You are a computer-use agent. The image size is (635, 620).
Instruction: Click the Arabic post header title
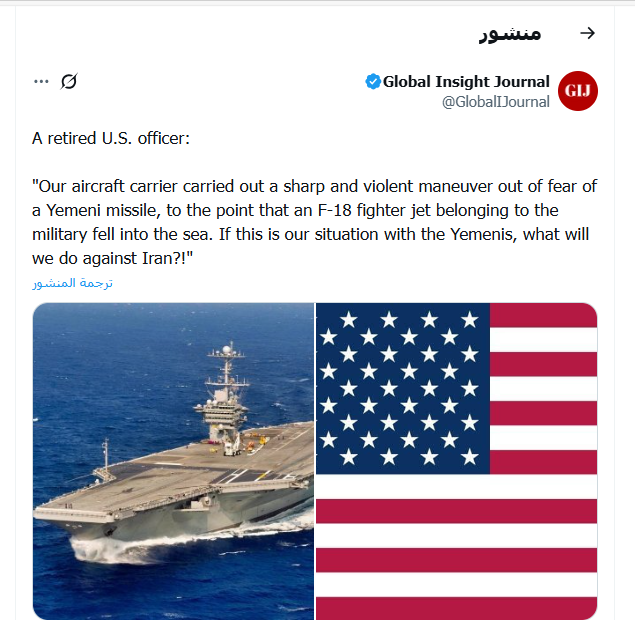tap(510, 33)
